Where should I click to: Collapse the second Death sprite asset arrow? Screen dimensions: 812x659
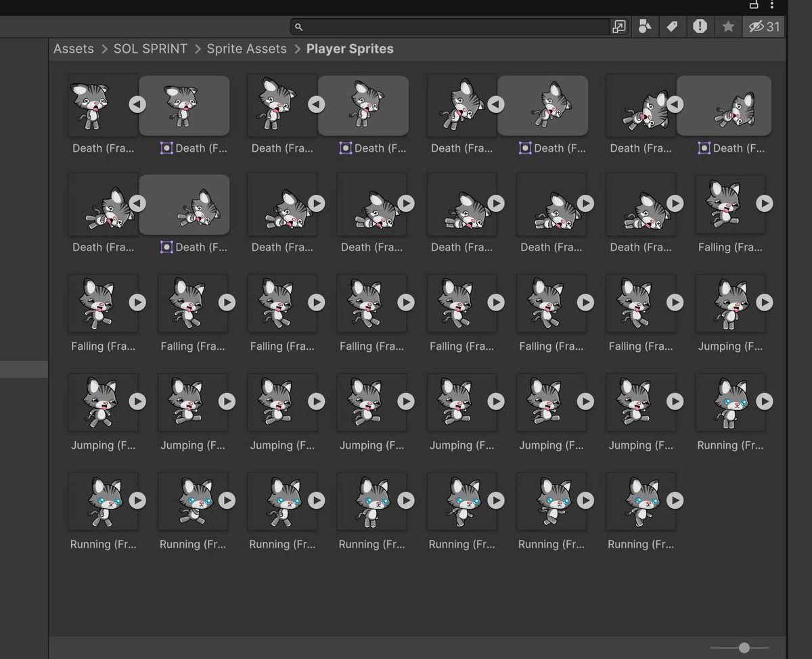pyautogui.click(x=317, y=104)
